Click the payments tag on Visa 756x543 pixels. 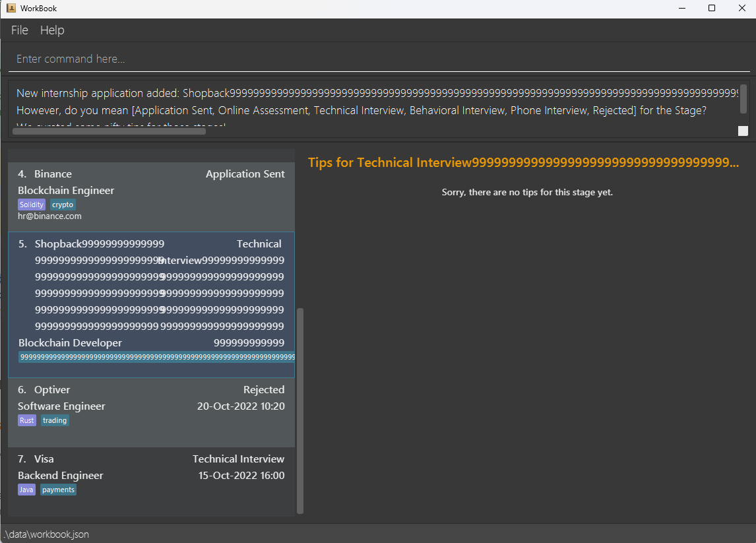click(x=58, y=490)
